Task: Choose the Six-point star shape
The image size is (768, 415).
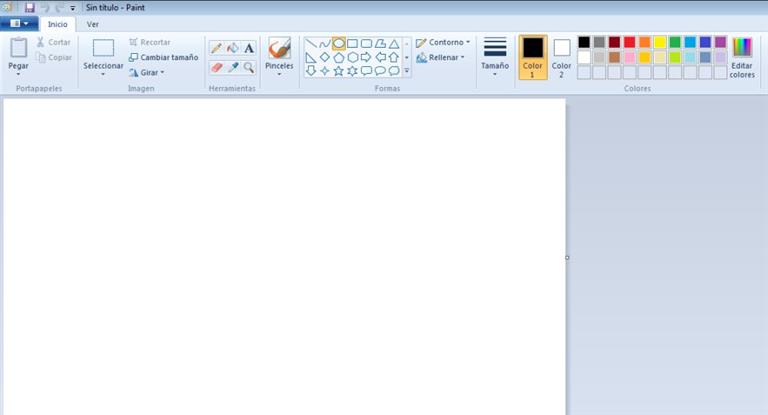Action: [x=352, y=71]
